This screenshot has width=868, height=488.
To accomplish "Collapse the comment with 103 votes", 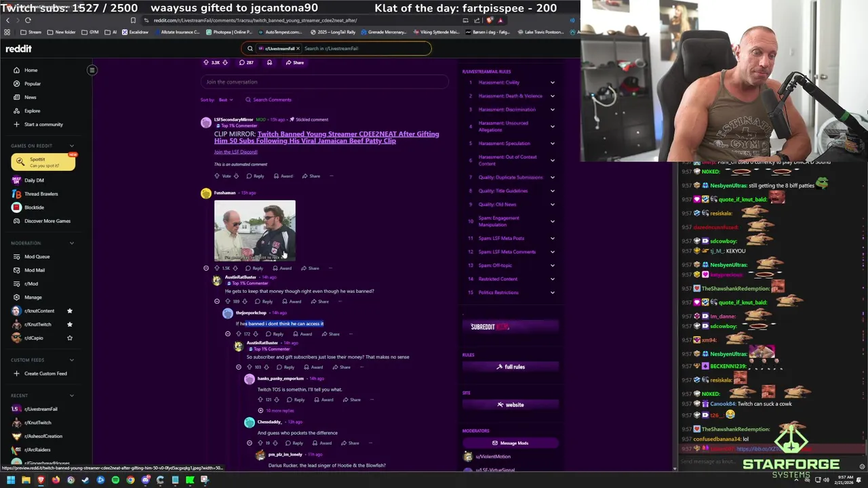I will point(239,367).
